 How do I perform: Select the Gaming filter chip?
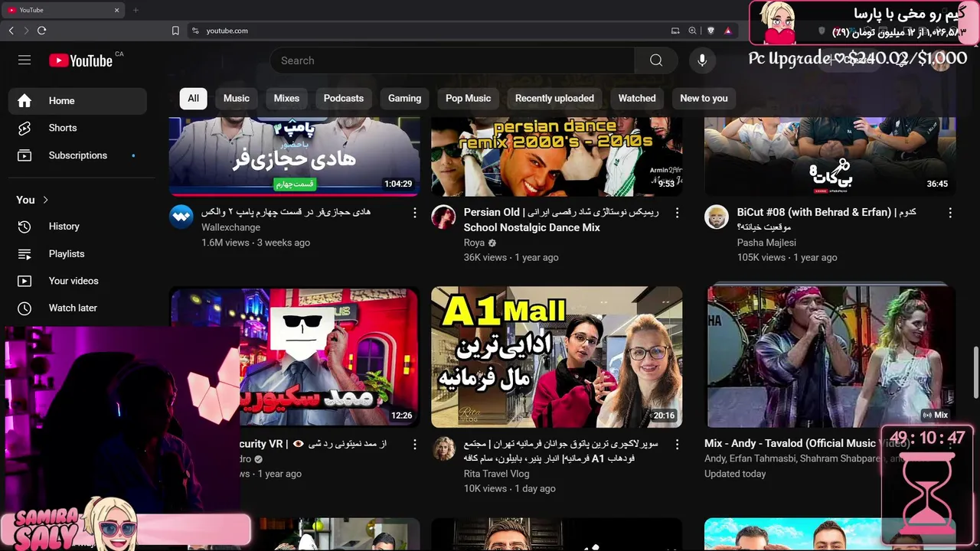point(404,98)
